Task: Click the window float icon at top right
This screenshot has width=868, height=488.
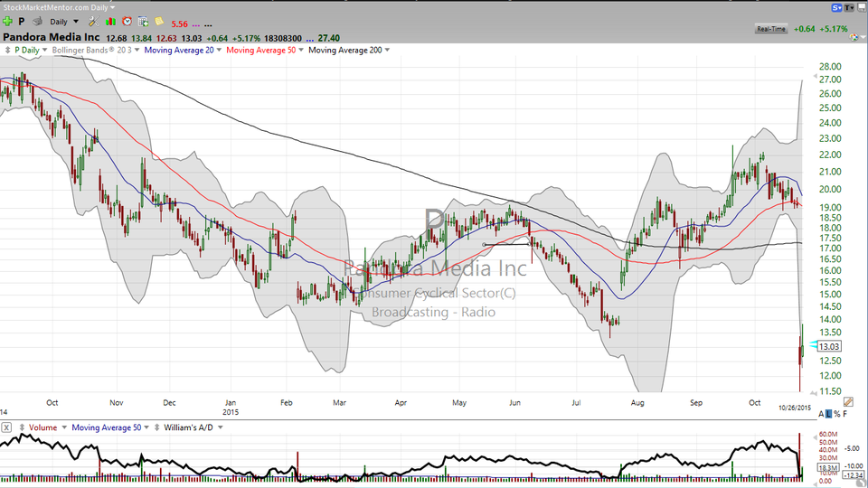Action: tap(862, 8)
